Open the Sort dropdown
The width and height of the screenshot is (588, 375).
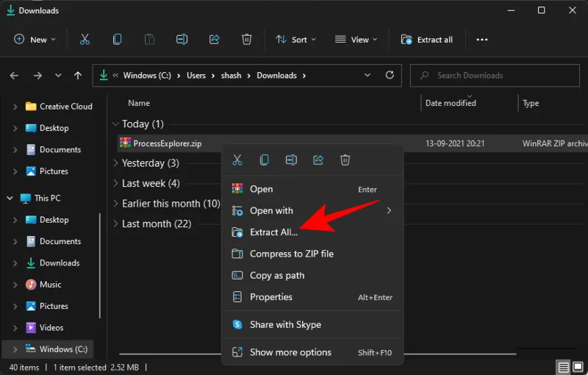(295, 40)
